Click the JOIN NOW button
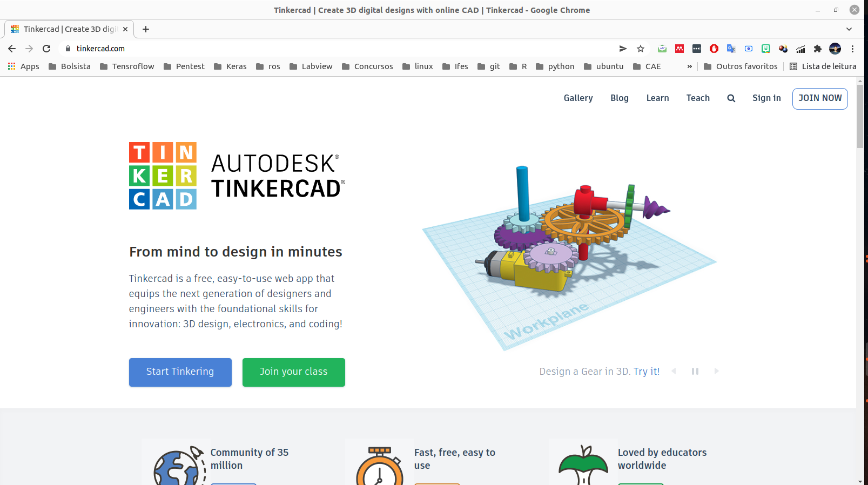The width and height of the screenshot is (868, 485). point(820,98)
